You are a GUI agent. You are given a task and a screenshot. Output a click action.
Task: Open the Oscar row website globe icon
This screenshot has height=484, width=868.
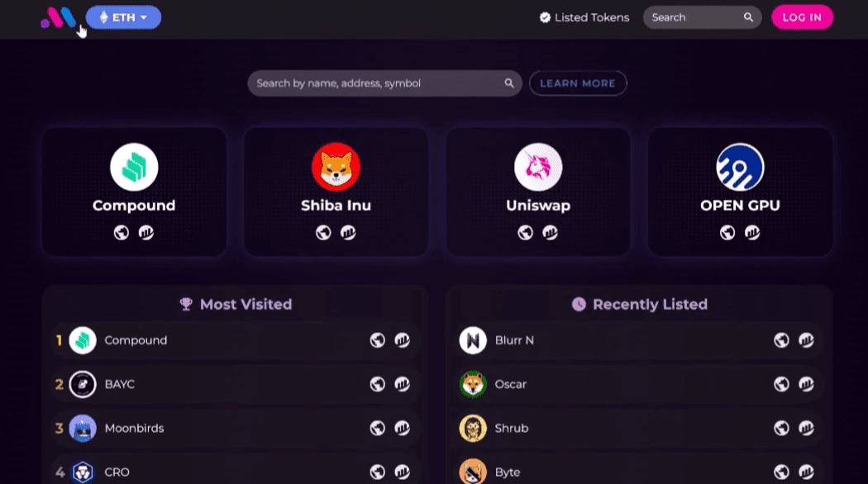click(781, 384)
